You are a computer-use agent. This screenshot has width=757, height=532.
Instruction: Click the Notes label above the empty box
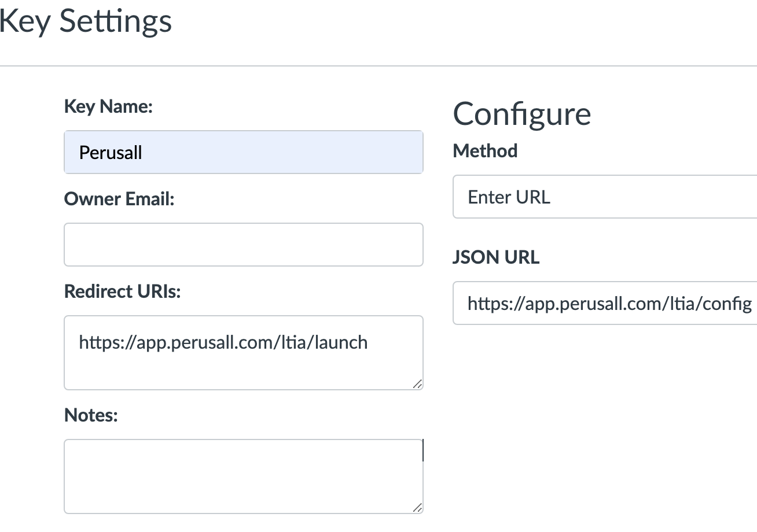tap(90, 415)
